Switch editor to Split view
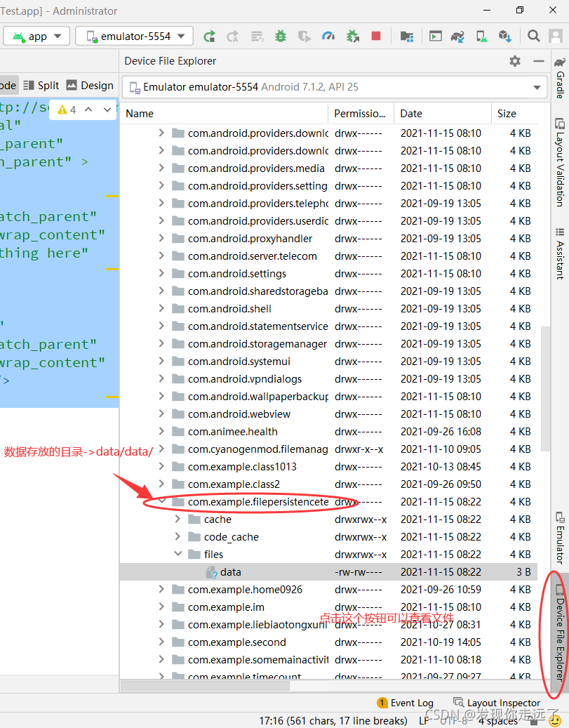Screen dimensions: 569x728 coord(41,86)
